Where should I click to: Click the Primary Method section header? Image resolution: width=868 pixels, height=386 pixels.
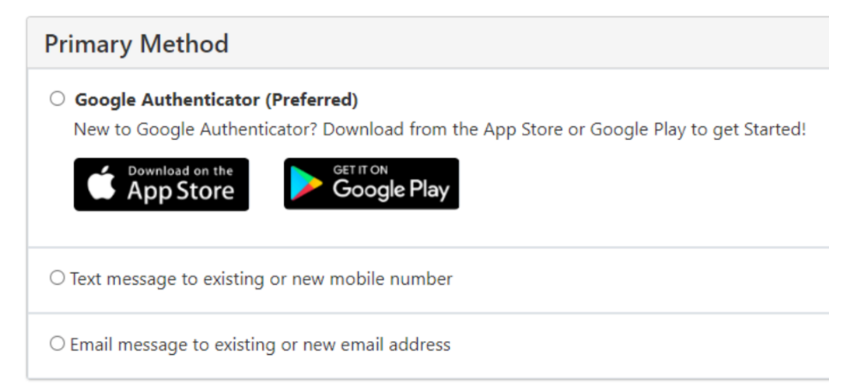136,44
